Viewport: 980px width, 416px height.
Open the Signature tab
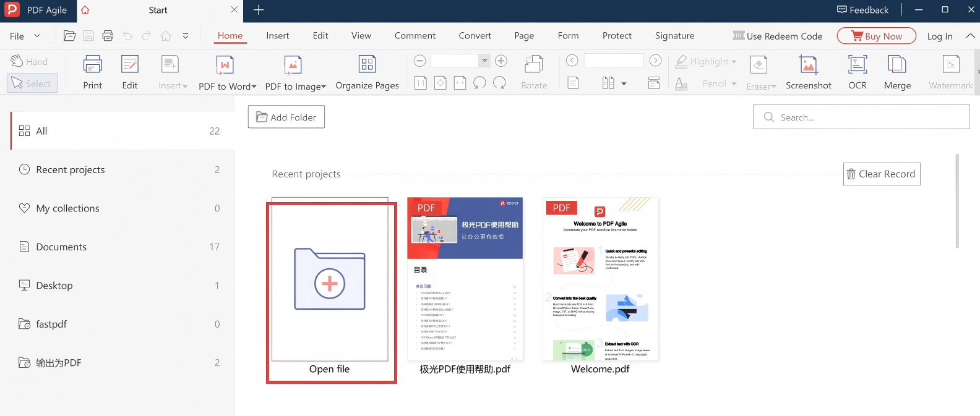[674, 36]
